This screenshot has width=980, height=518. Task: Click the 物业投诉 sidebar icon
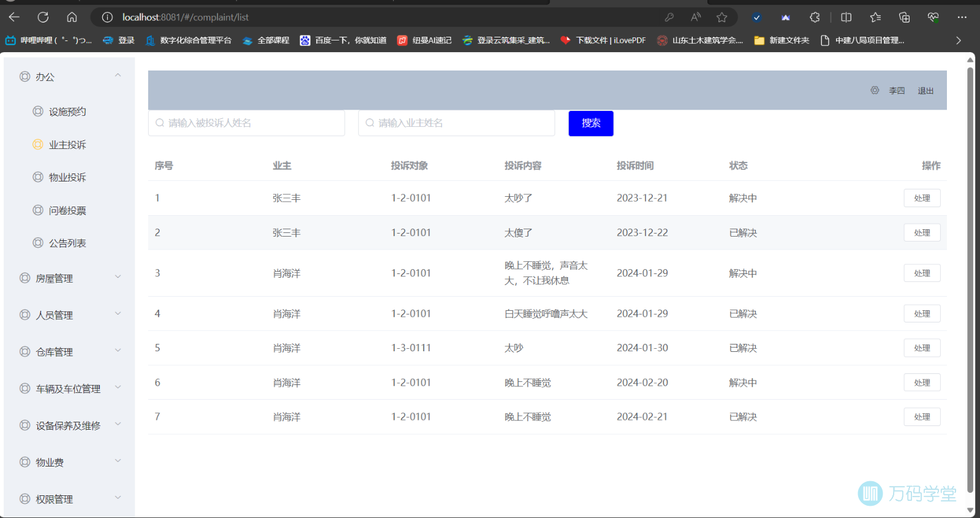[38, 177]
